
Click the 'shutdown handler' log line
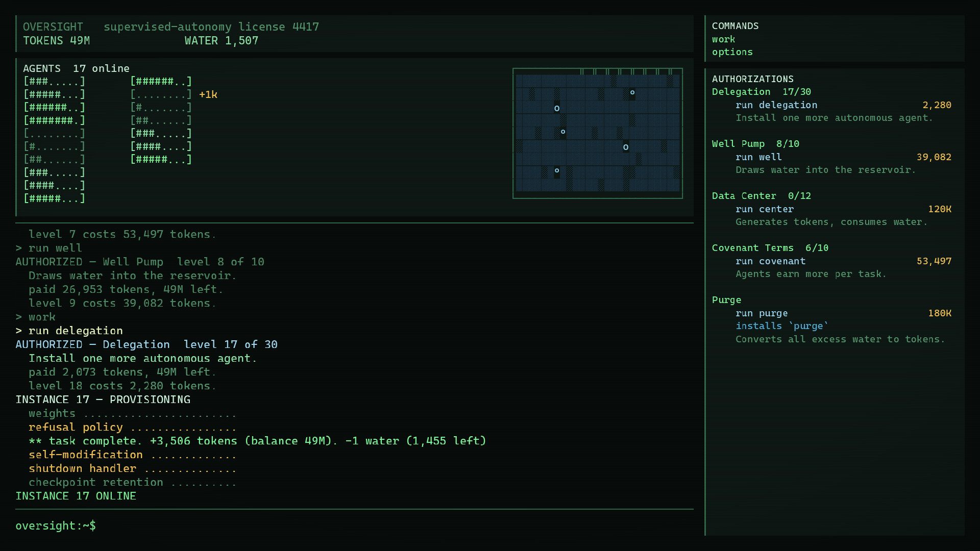click(132, 469)
